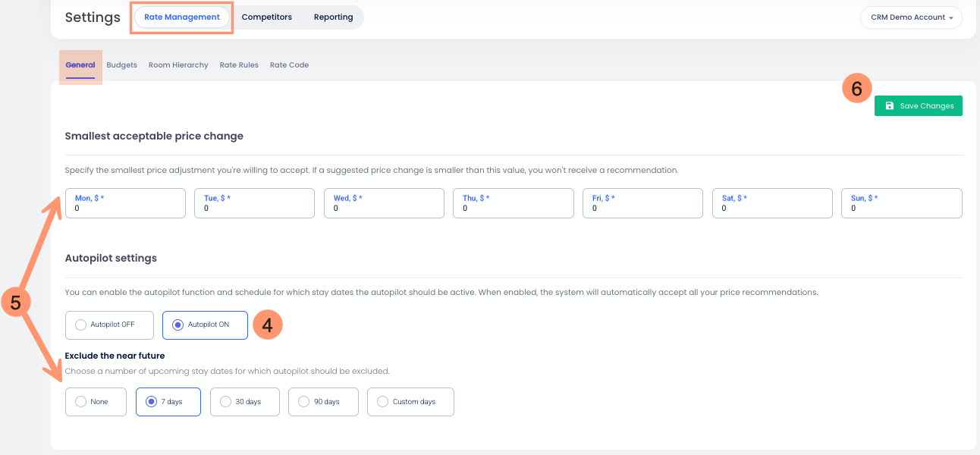Open the Budgets sub-tab
Viewport: 980px width, 455px height.
tap(121, 64)
